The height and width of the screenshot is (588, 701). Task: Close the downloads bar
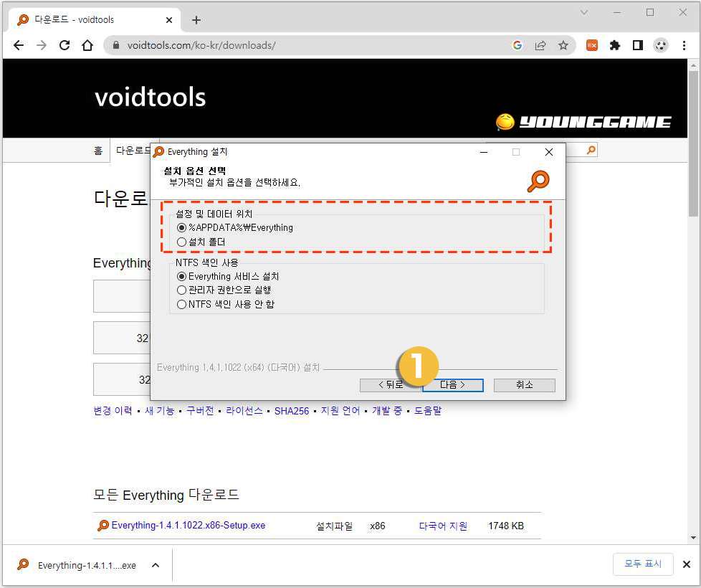687,564
